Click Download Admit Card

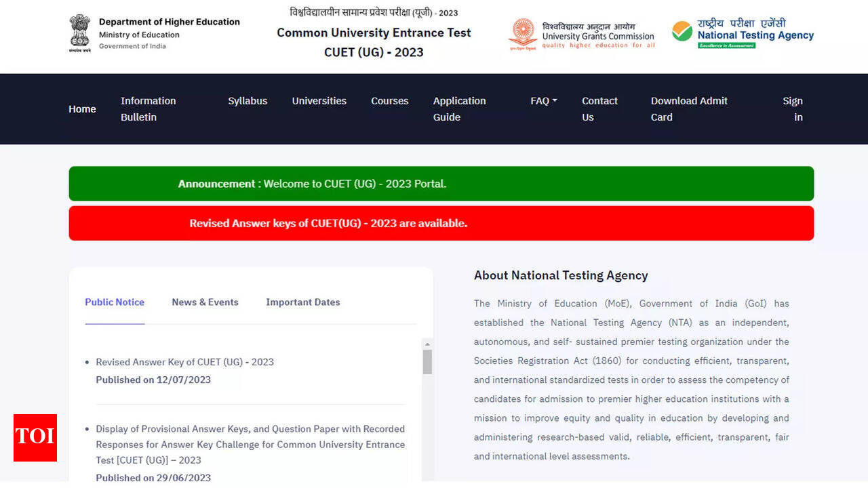(x=689, y=109)
